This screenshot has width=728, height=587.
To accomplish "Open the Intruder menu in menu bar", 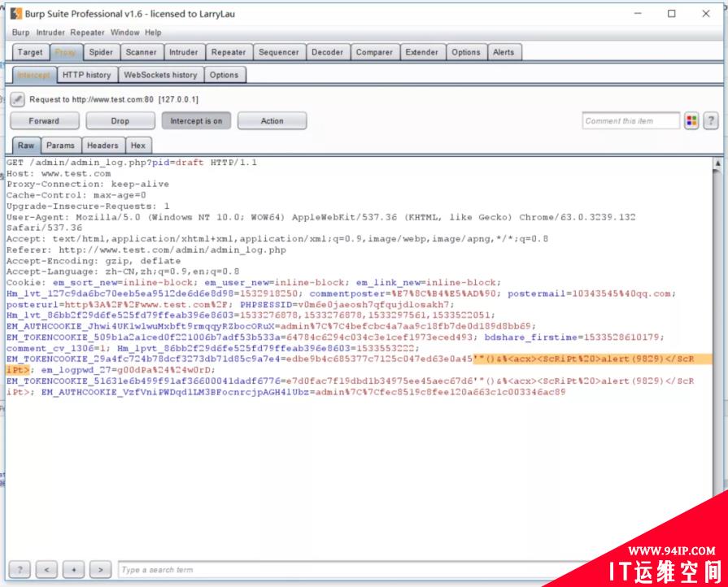I will (50, 33).
